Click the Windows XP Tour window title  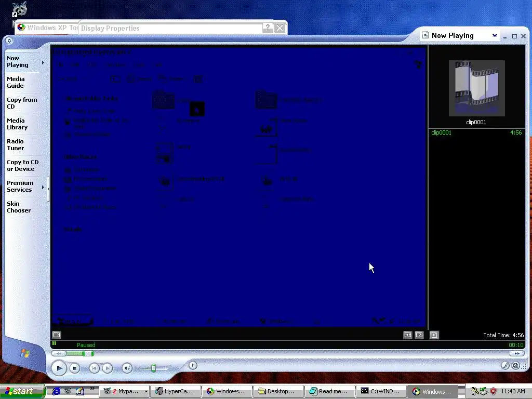(x=52, y=28)
